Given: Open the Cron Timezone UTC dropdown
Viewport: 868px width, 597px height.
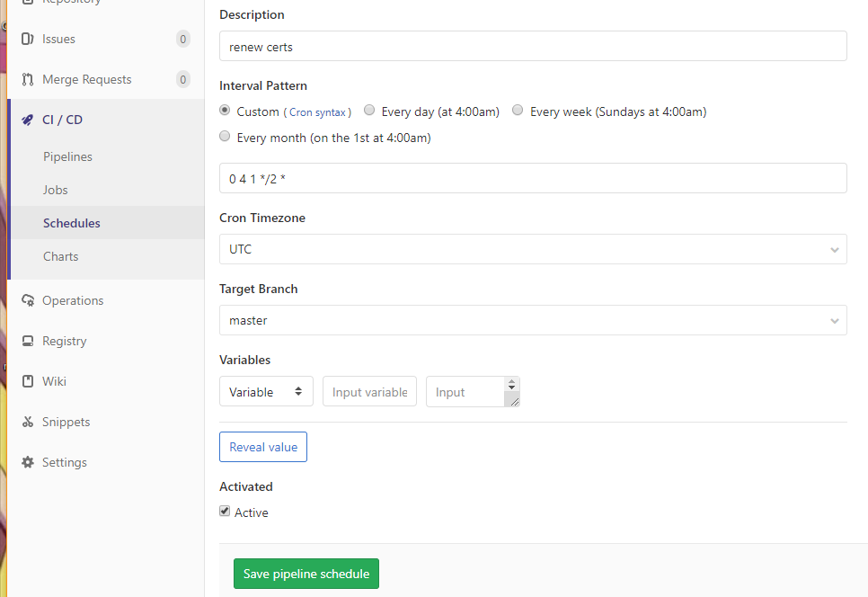Looking at the screenshot, I should tap(533, 249).
